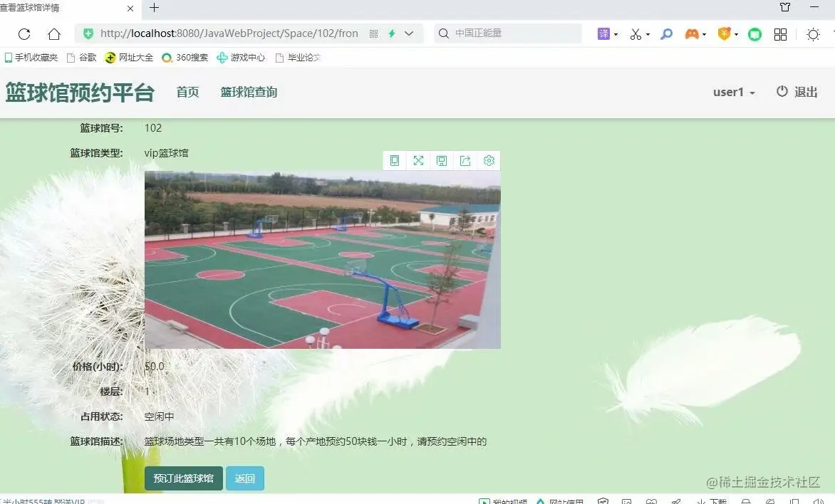The image size is (835, 504).
Task: Click the 返回 button
Action: [x=245, y=478]
